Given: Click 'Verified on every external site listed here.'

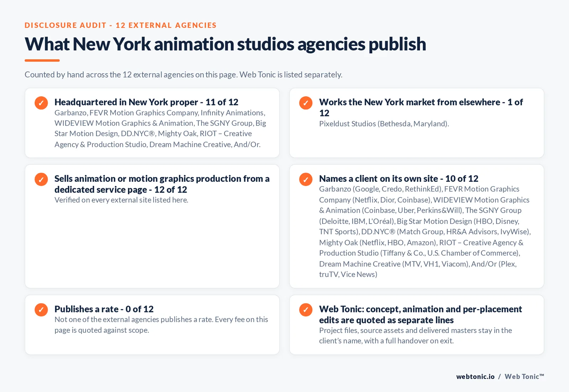Looking at the screenshot, I should point(121,200).
